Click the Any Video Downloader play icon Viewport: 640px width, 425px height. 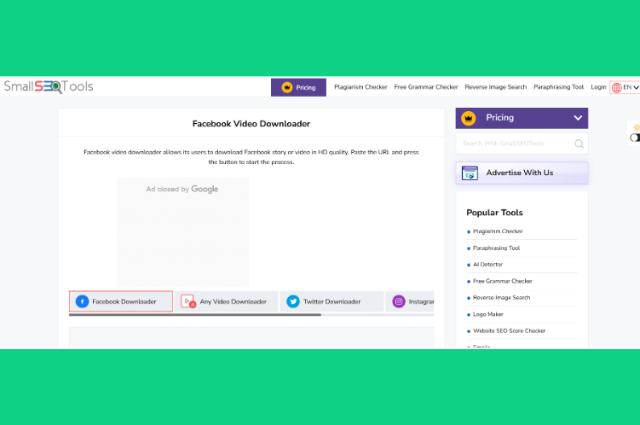click(188, 301)
